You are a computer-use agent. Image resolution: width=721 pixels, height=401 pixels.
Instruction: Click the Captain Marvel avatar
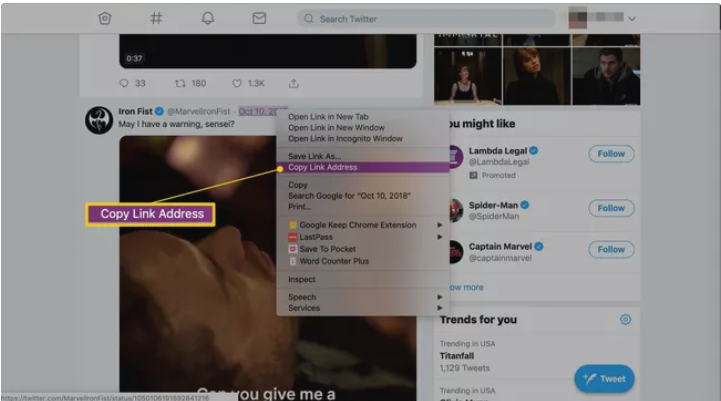coord(455,252)
